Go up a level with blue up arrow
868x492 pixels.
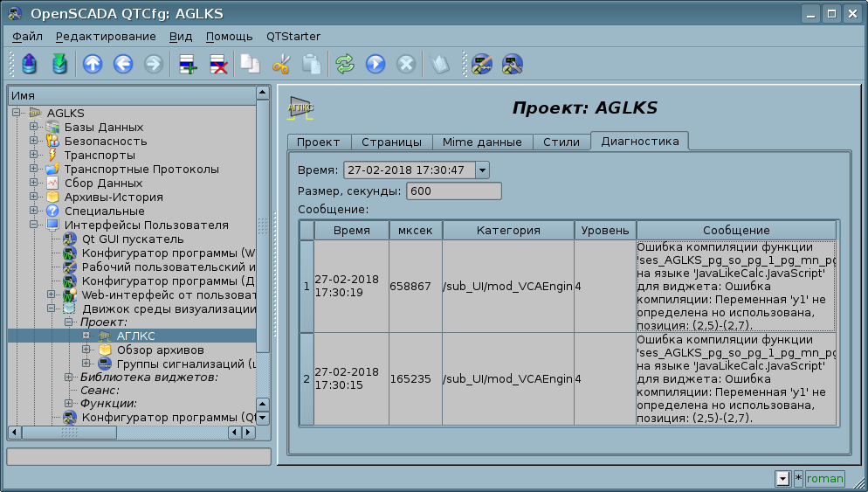coord(93,65)
